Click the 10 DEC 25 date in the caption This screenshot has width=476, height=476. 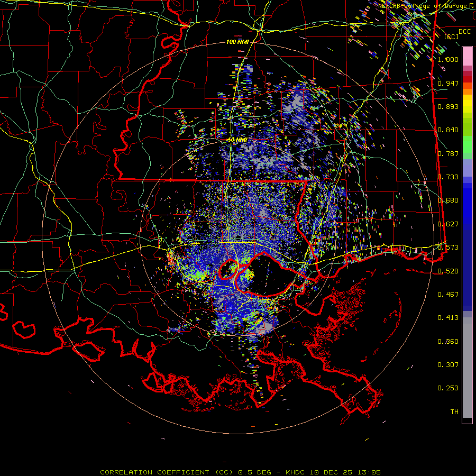(332, 472)
